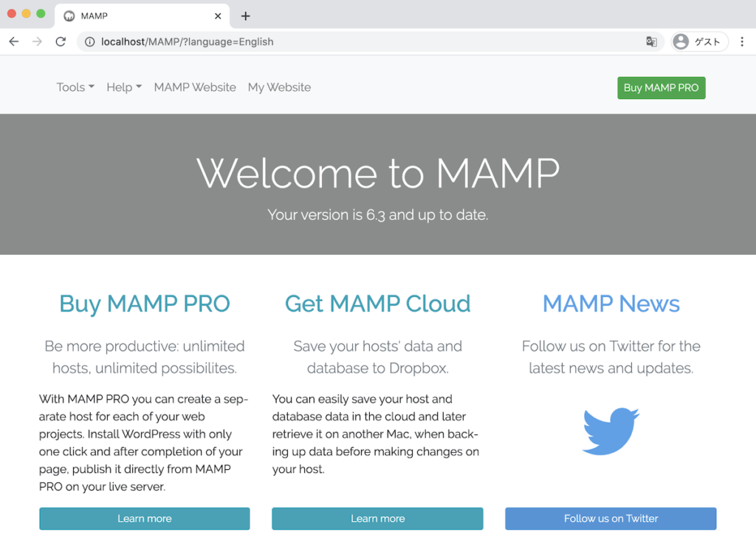Click Learn more under Buy MAMP PRO
Viewport: 756px width, 560px height.
point(144,519)
